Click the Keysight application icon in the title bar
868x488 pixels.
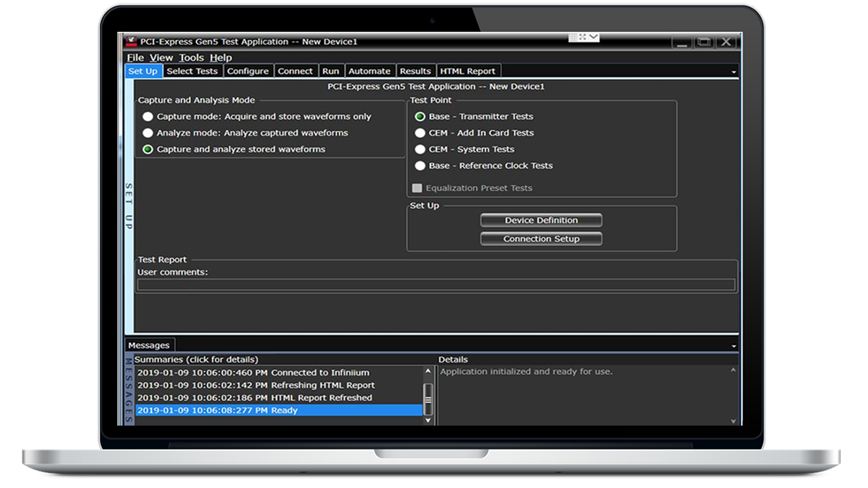pos(132,41)
